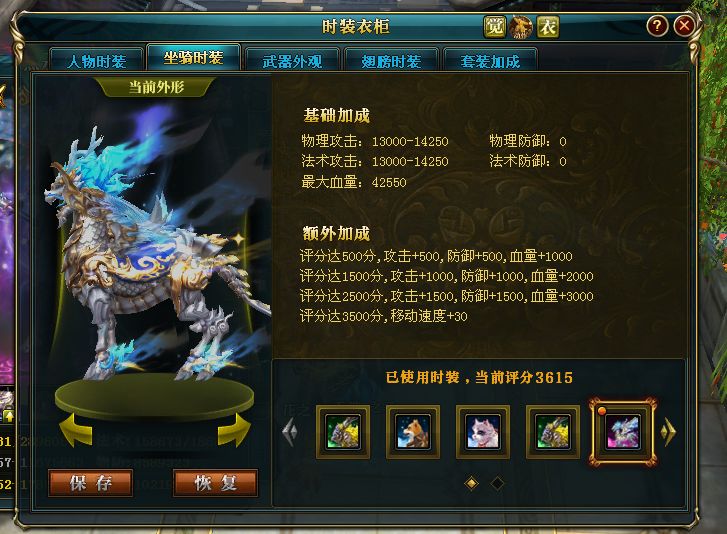Image resolution: width=727 pixels, height=534 pixels.
Task: Open the 翅膀时装 tab
Action: point(391,61)
